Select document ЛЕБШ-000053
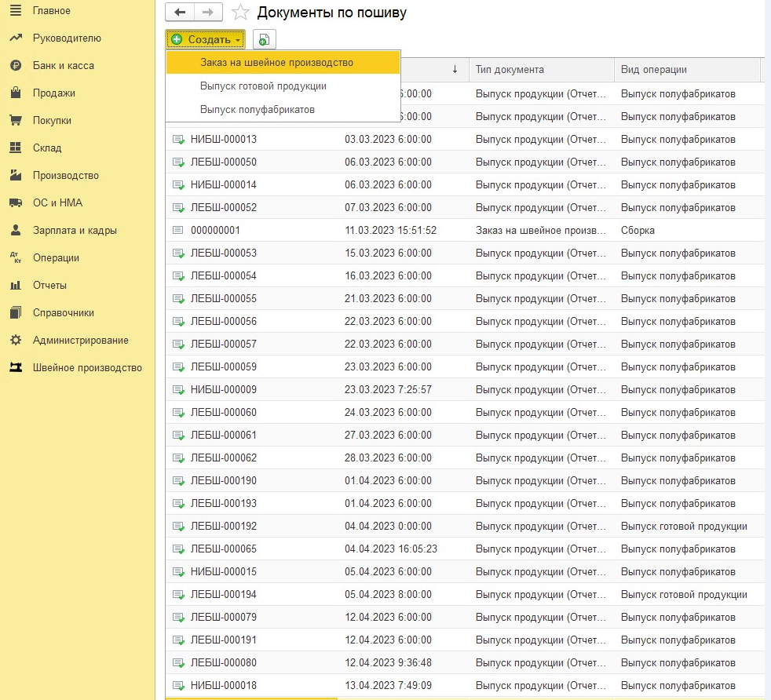 (224, 253)
